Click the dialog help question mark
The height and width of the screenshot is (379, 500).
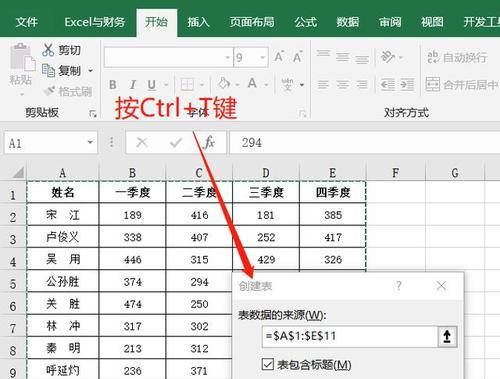(x=399, y=286)
